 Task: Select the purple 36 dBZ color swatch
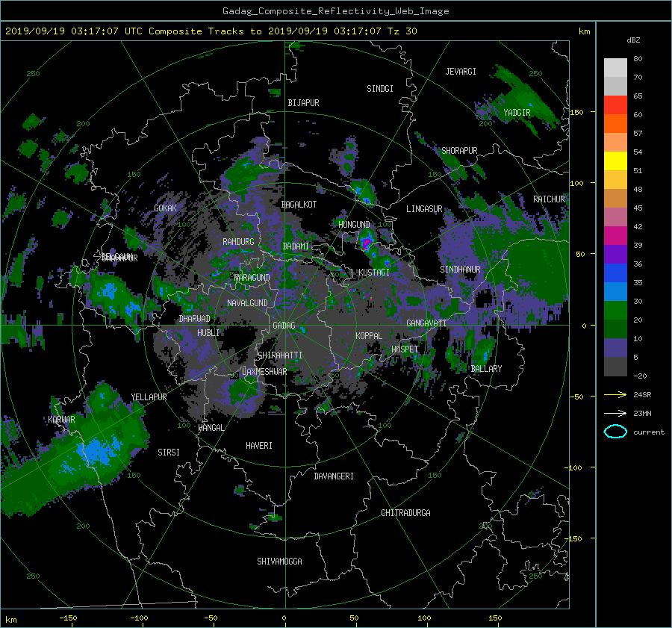(615, 255)
